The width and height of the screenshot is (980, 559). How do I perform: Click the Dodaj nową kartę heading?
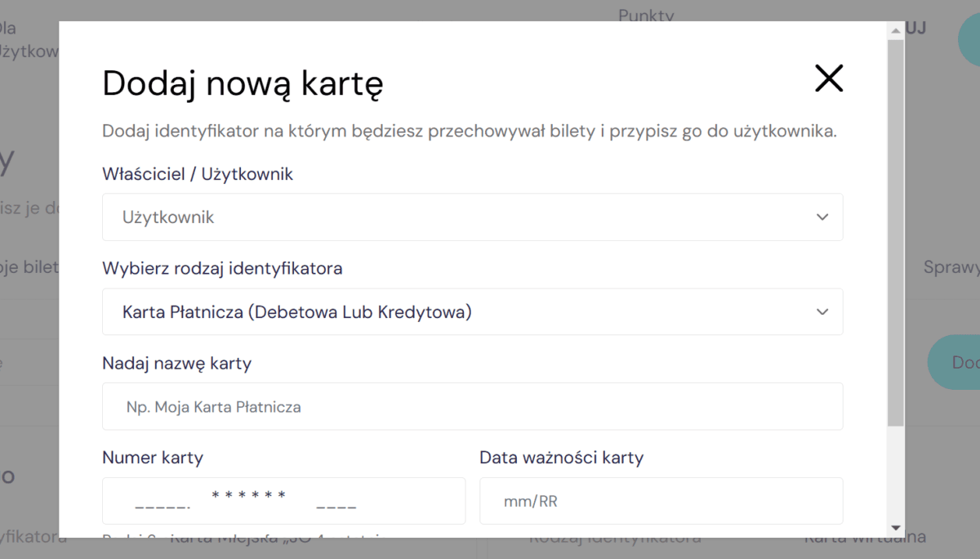[243, 83]
